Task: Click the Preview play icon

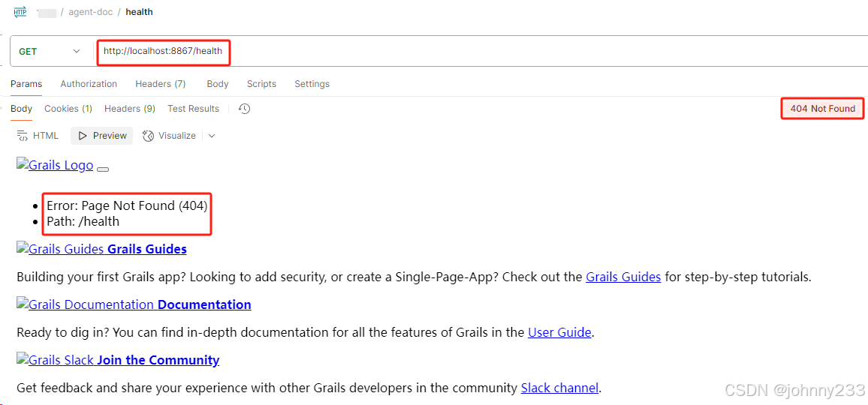Action: [83, 136]
